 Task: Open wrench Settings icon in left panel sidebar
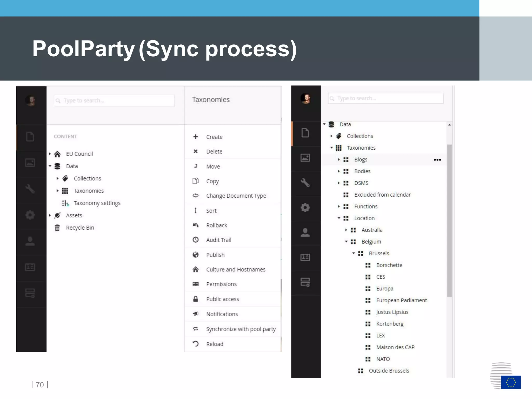(x=30, y=189)
